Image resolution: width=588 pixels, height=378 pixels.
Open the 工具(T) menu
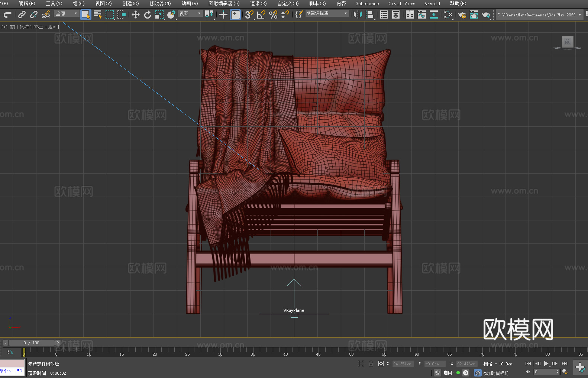click(54, 3)
